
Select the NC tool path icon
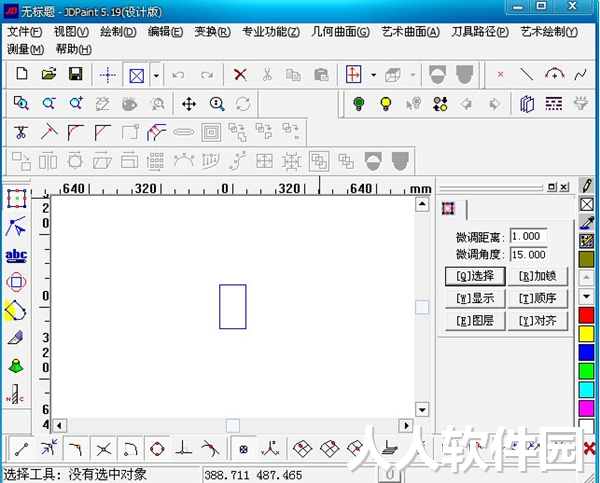pos(15,395)
